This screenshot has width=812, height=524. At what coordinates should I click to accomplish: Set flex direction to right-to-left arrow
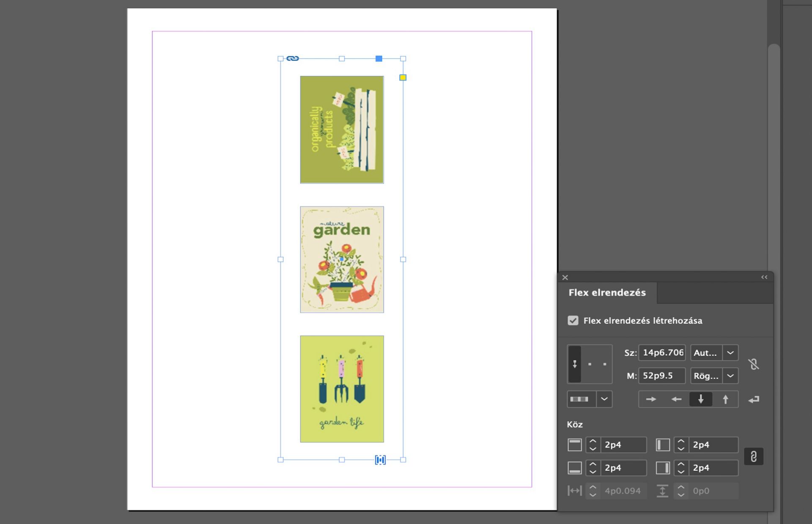click(676, 399)
